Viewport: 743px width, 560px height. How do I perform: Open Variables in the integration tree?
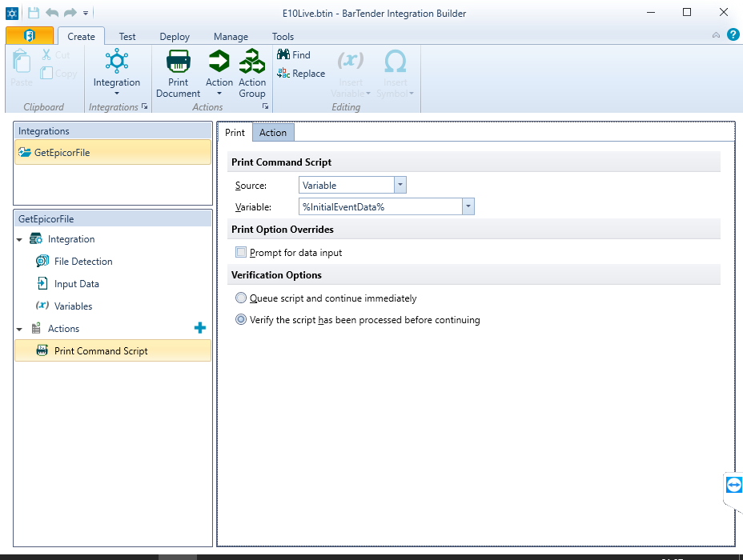pos(73,306)
